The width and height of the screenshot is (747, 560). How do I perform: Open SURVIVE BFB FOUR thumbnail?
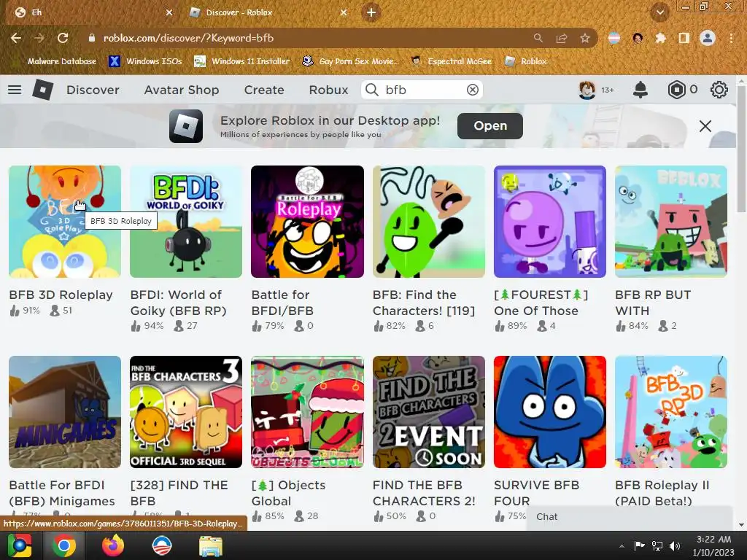550,412
